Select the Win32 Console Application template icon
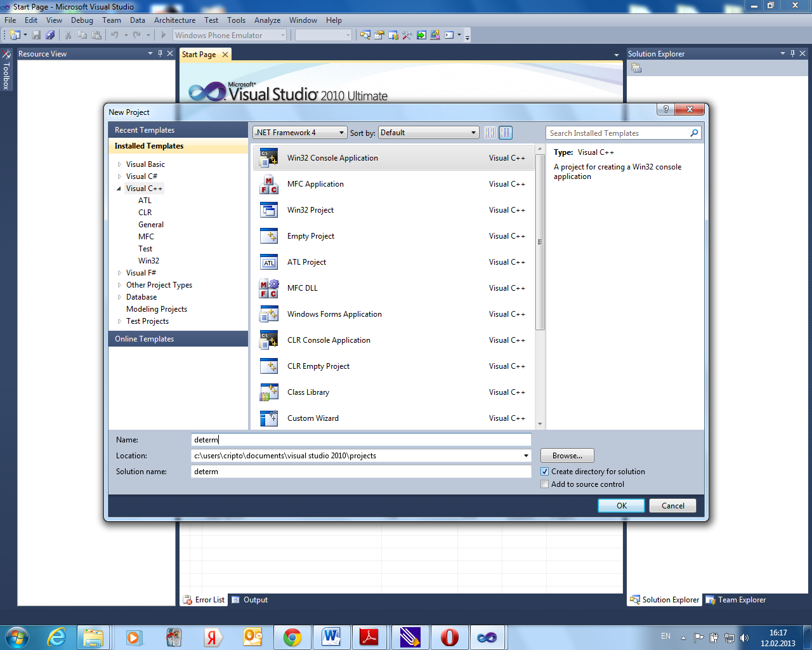 coord(269,158)
